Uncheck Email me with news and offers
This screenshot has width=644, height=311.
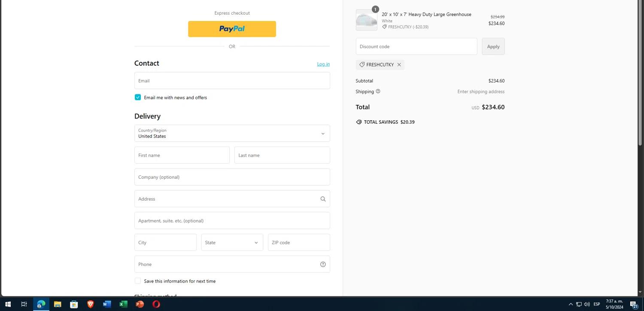tap(138, 98)
